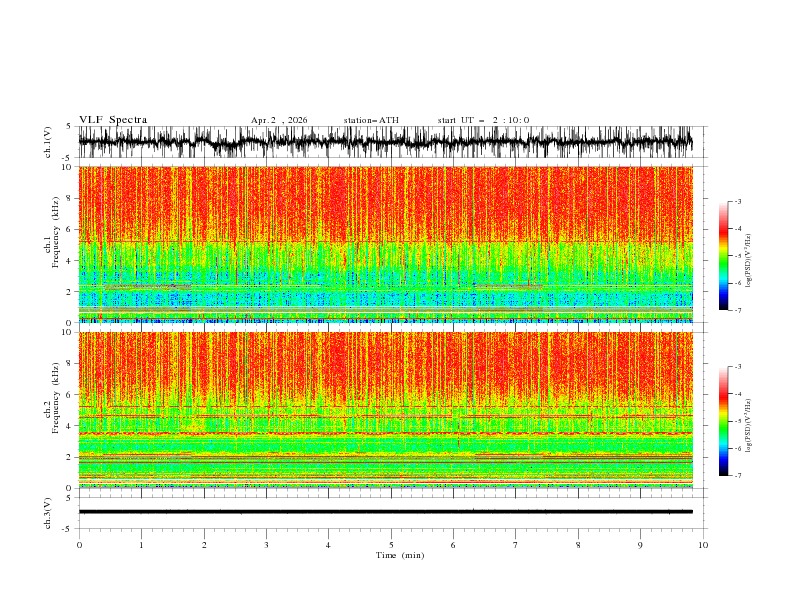
Task: Click the "ch.1(V)" waveform axis label
Action: 48,142
